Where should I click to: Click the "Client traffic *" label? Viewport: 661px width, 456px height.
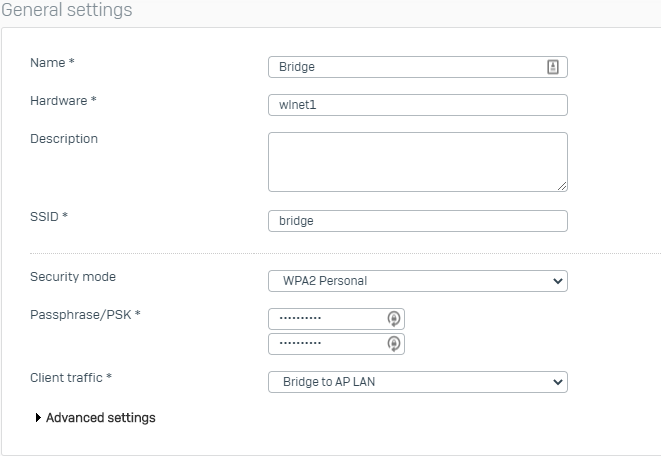pos(71,378)
